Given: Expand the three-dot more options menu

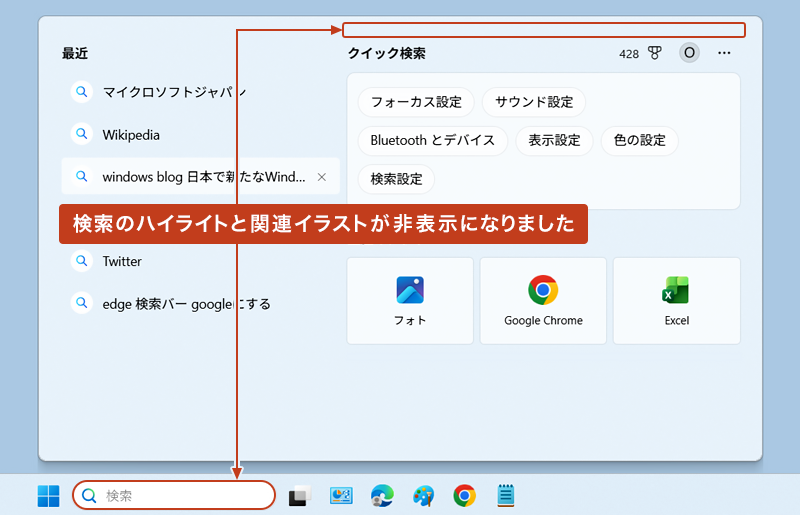Looking at the screenshot, I should click(724, 53).
